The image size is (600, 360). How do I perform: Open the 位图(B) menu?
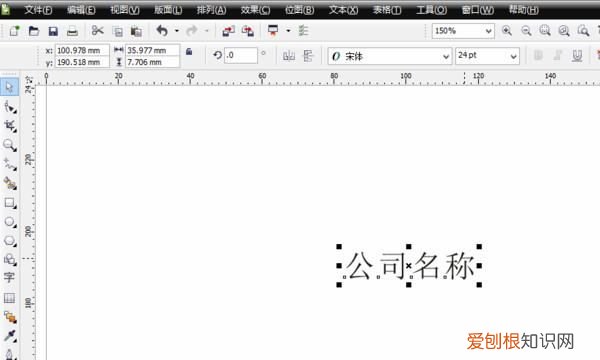(x=300, y=10)
